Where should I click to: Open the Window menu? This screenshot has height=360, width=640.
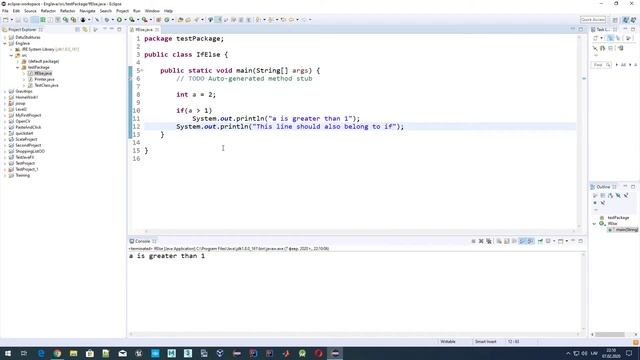152,11
